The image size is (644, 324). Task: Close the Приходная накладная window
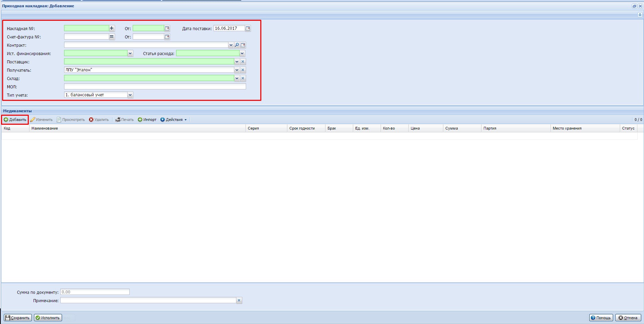[x=640, y=6]
